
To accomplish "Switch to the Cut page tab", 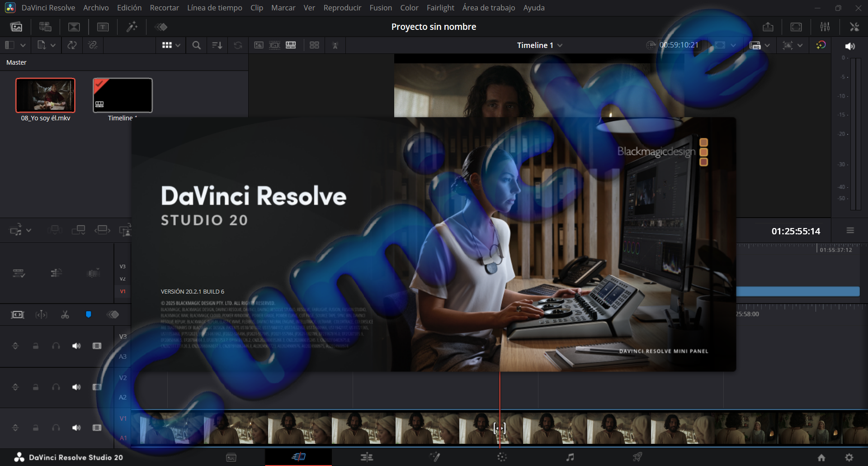I will 298,457.
